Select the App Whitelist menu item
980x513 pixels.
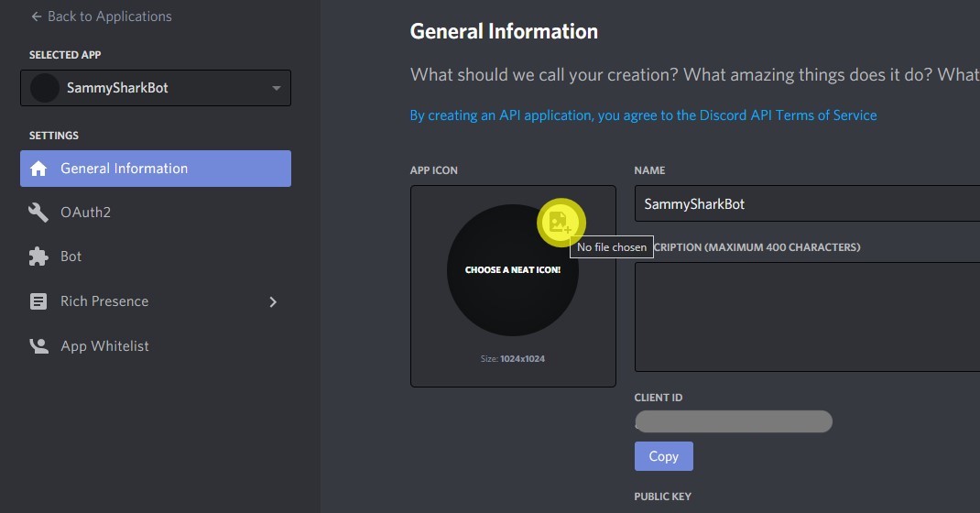(104, 346)
